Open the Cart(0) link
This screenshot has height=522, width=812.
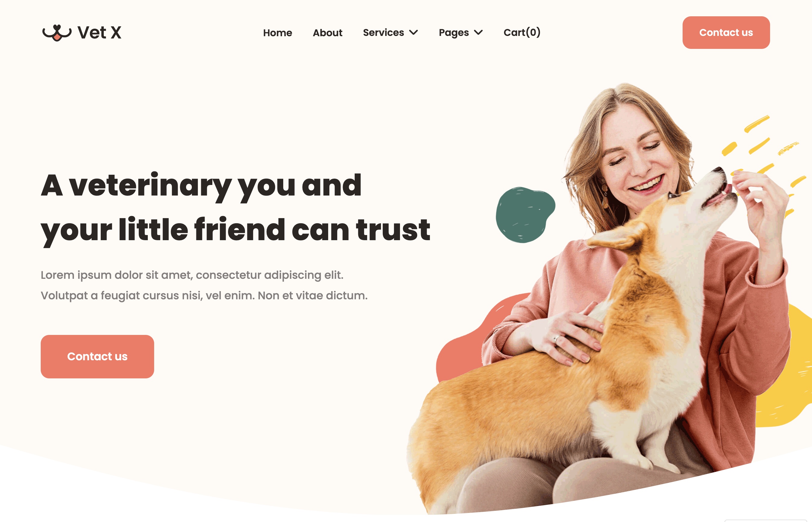pyautogui.click(x=522, y=33)
